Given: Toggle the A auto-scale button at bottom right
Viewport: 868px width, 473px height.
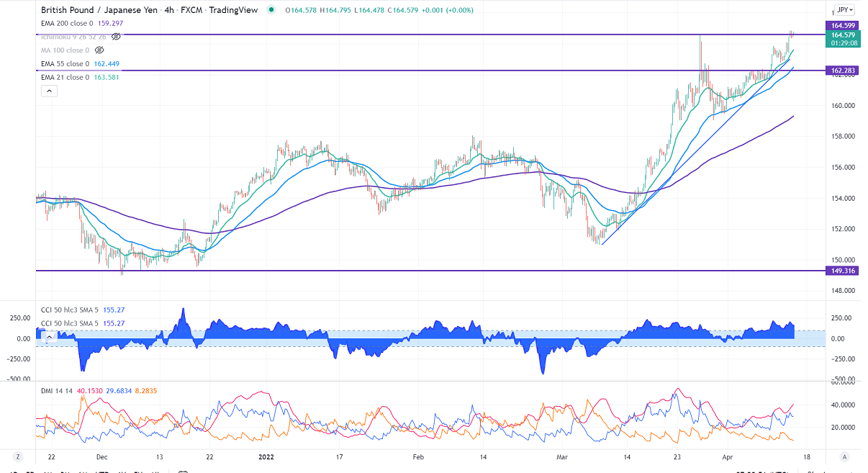Looking at the screenshot, I should pyautogui.click(x=844, y=456).
